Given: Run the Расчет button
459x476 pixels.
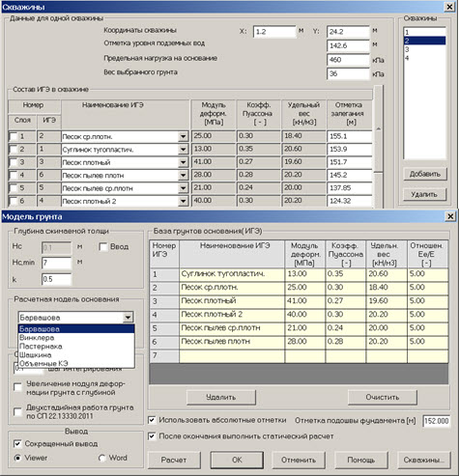Looking at the screenshot, I should pos(174,460).
